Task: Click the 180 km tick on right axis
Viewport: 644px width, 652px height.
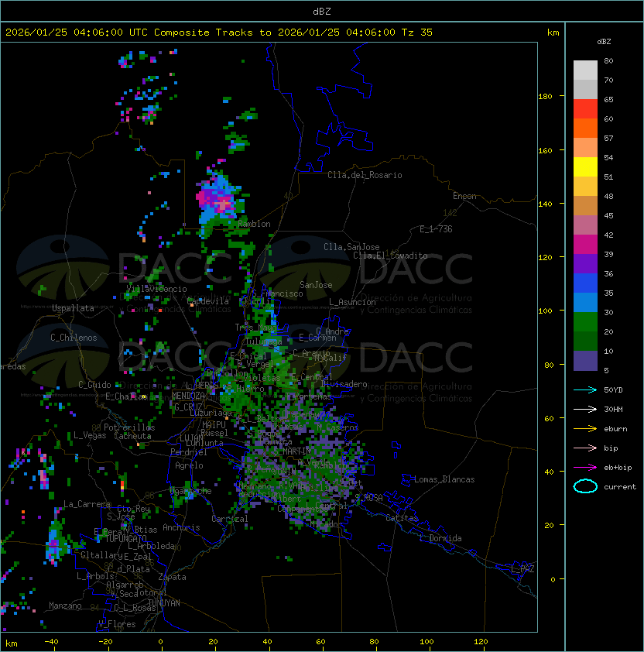Action: point(545,97)
